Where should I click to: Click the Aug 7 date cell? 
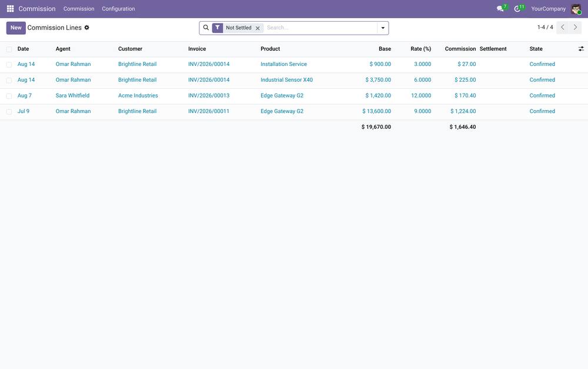(24, 96)
